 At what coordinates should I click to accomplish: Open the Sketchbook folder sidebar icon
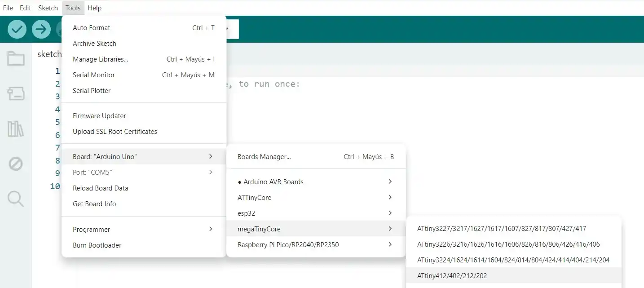click(x=16, y=58)
